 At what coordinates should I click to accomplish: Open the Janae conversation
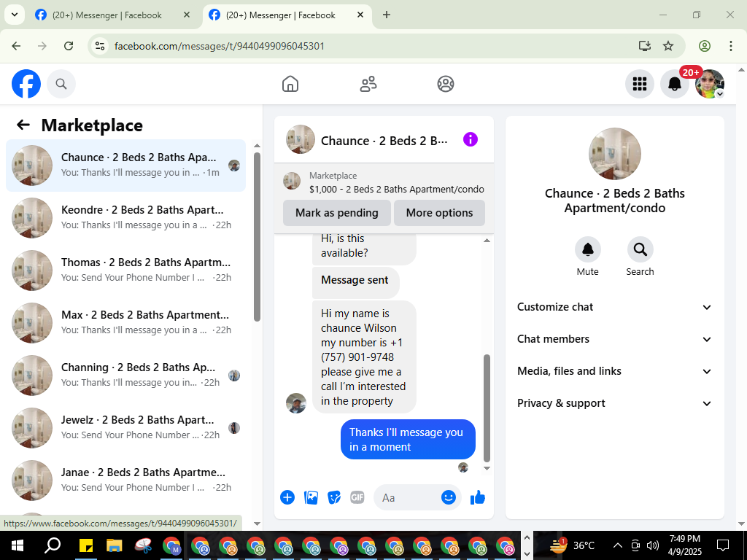[x=125, y=480]
